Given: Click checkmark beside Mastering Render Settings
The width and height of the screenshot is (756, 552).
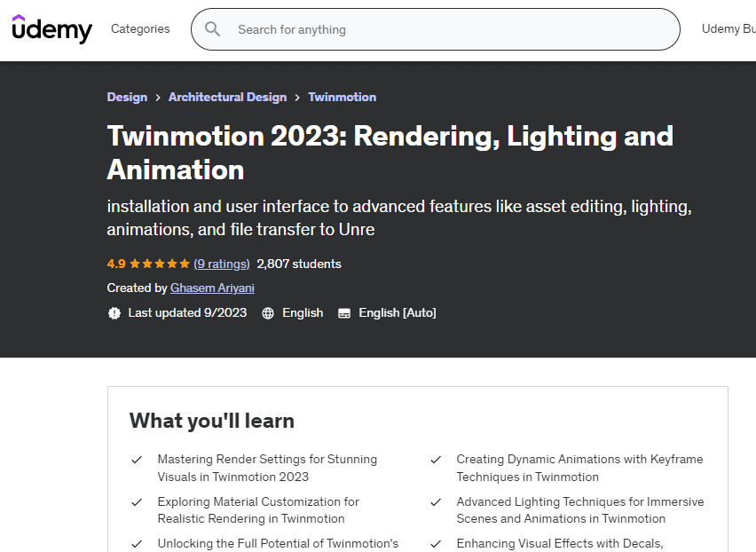Looking at the screenshot, I should point(137,460).
